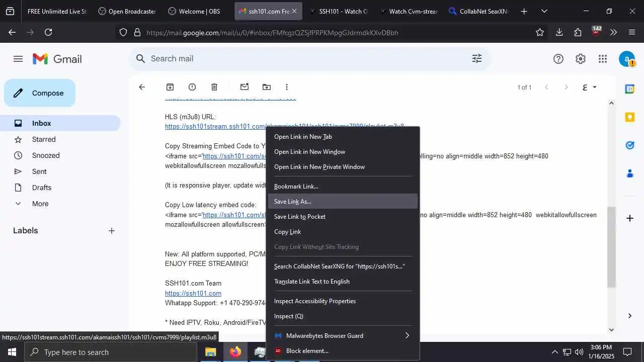Open the Snoozed folder
Viewport: 644px width, 362px height.
pyautogui.click(x=60, y=155)
